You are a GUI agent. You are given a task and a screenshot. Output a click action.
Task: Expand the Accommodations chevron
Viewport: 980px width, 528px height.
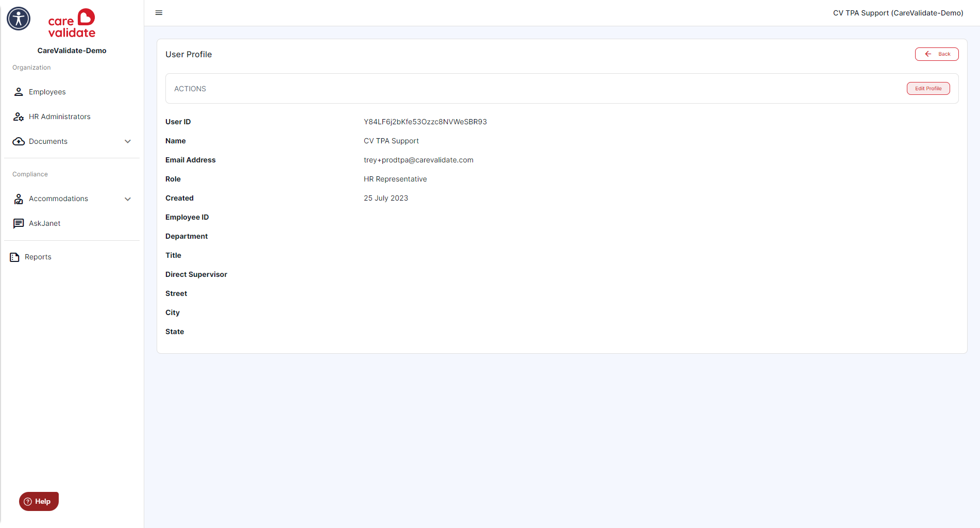coord(128,199)
